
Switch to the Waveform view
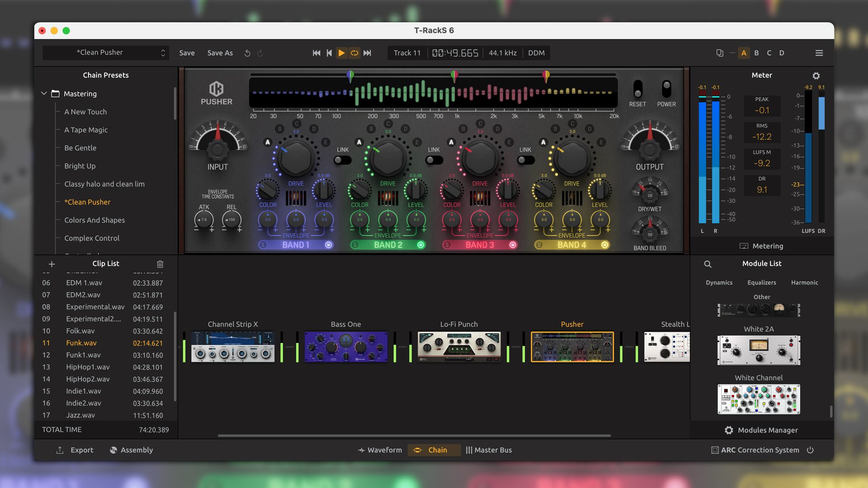380,450
